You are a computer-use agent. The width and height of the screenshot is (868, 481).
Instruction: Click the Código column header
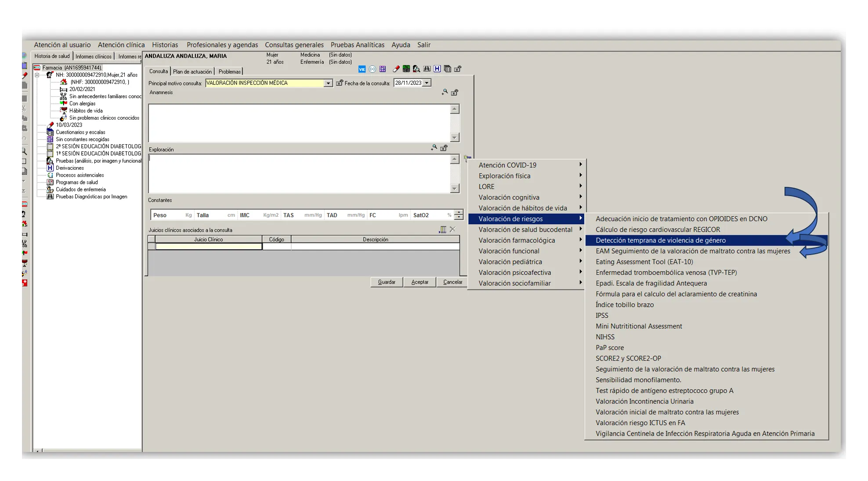point(276,239)
